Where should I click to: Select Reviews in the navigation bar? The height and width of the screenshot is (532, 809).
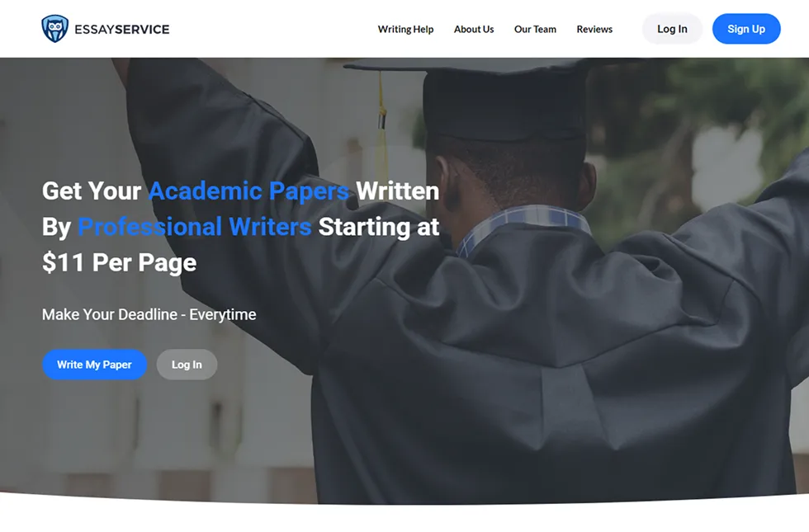(x=594, y=30)
